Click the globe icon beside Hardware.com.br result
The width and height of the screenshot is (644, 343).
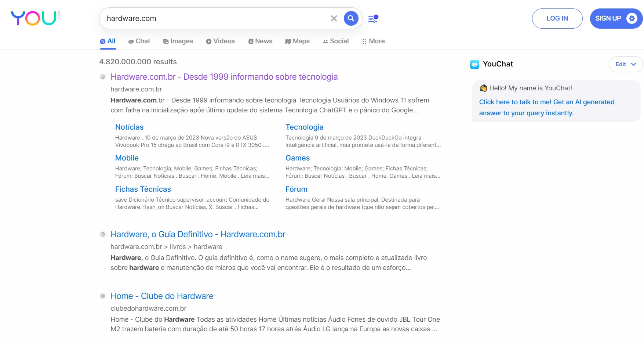[103, 77]
